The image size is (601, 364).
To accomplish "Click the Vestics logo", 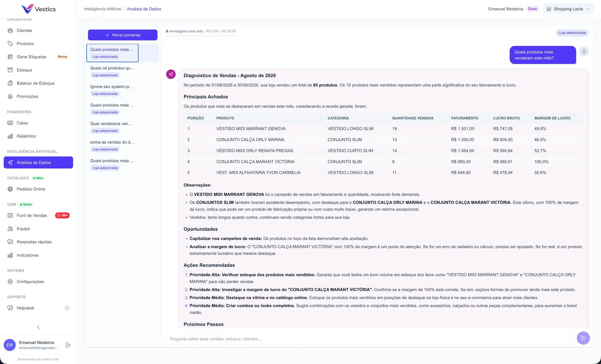I will (x=38, y=9).
